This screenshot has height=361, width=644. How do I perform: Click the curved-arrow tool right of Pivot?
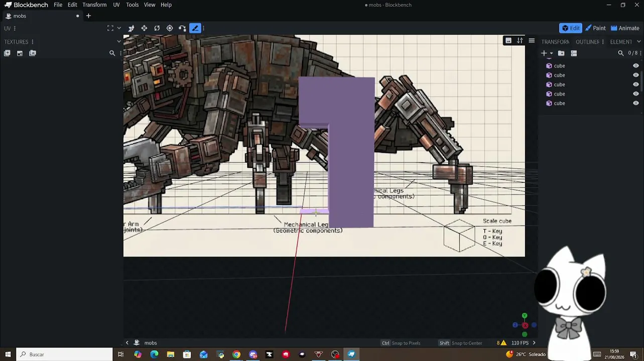click(x=182, y=28)
